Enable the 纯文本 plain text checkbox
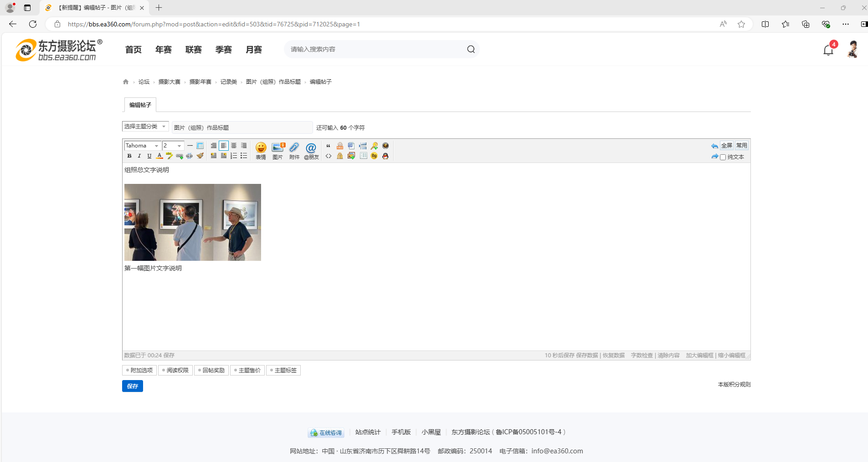Screen dimensions: 868x462 point(723,157)
